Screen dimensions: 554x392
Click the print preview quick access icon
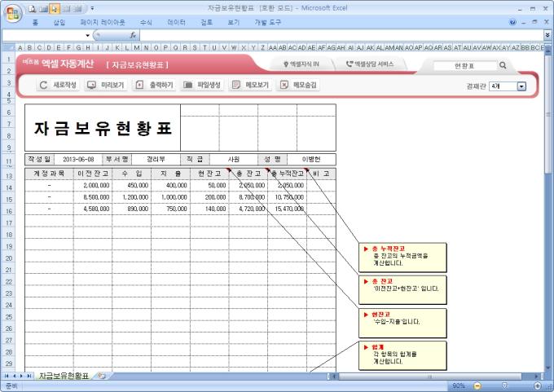coord(33,9)
